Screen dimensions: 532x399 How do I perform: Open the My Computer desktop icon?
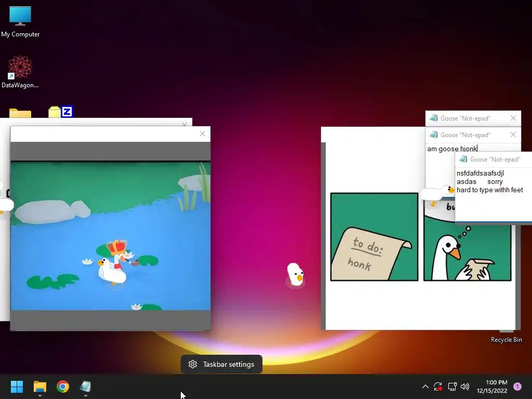(20, 21)
